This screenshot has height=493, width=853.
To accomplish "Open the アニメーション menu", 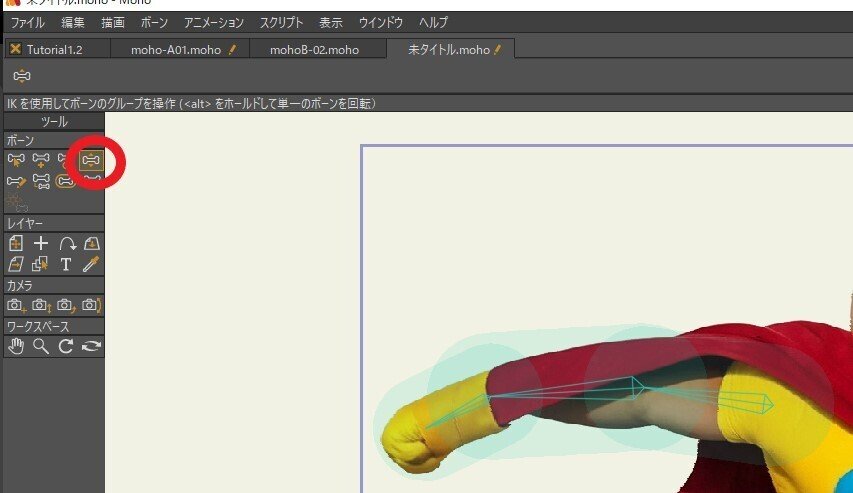I will coord(214,22).
